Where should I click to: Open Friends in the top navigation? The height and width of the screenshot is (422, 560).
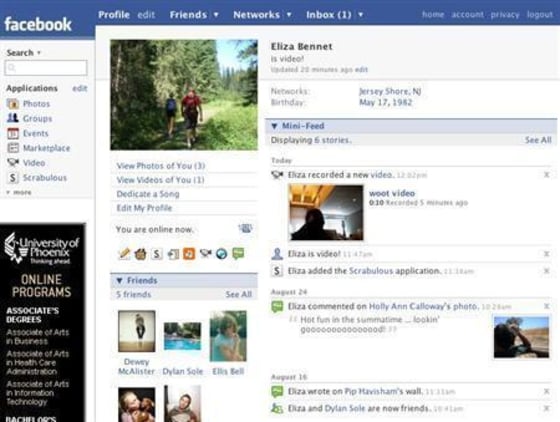pos(188,15)
